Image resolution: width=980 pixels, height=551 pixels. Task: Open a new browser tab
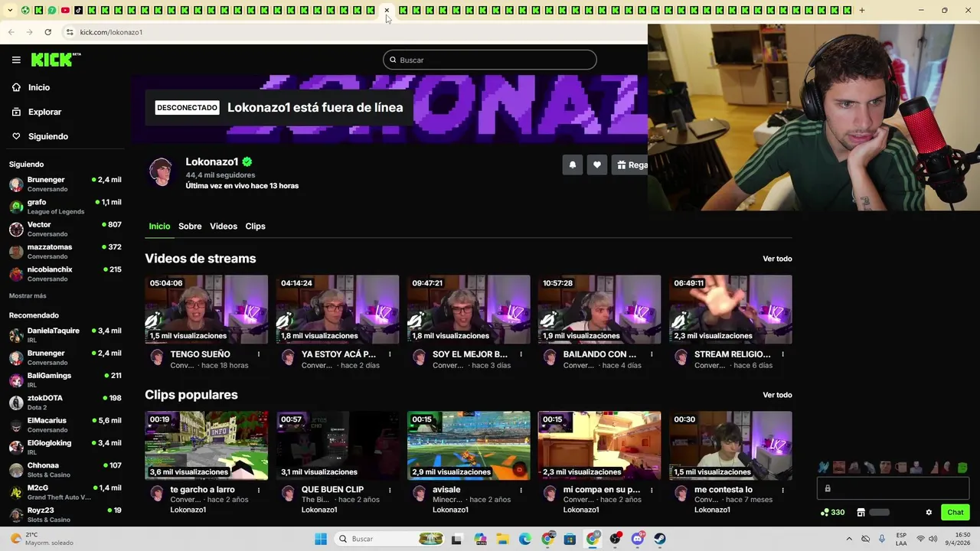point(861,10)
